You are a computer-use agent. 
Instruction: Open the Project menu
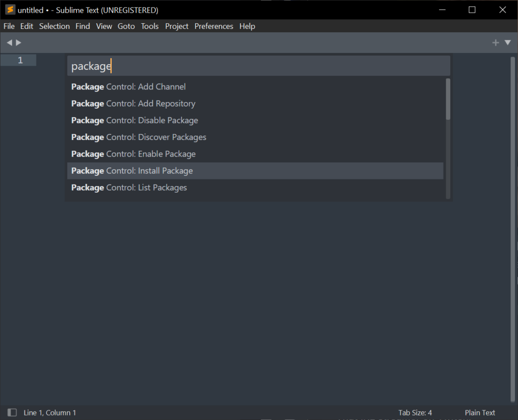click(x=177, y=26)
